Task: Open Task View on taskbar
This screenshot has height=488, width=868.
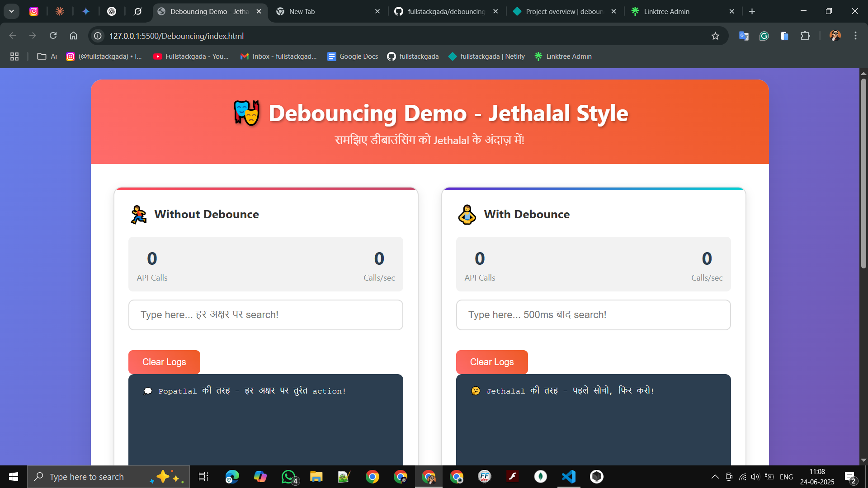Action: click(203, 477)
